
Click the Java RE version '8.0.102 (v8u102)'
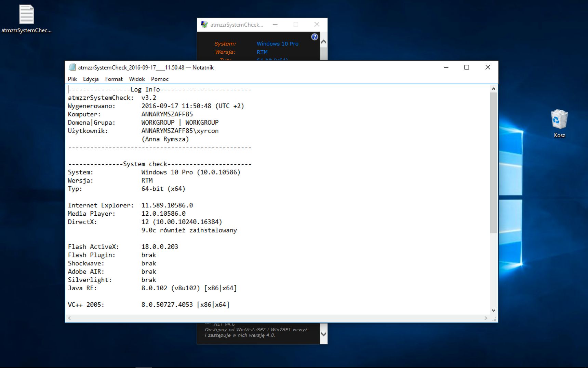point(171,288)
